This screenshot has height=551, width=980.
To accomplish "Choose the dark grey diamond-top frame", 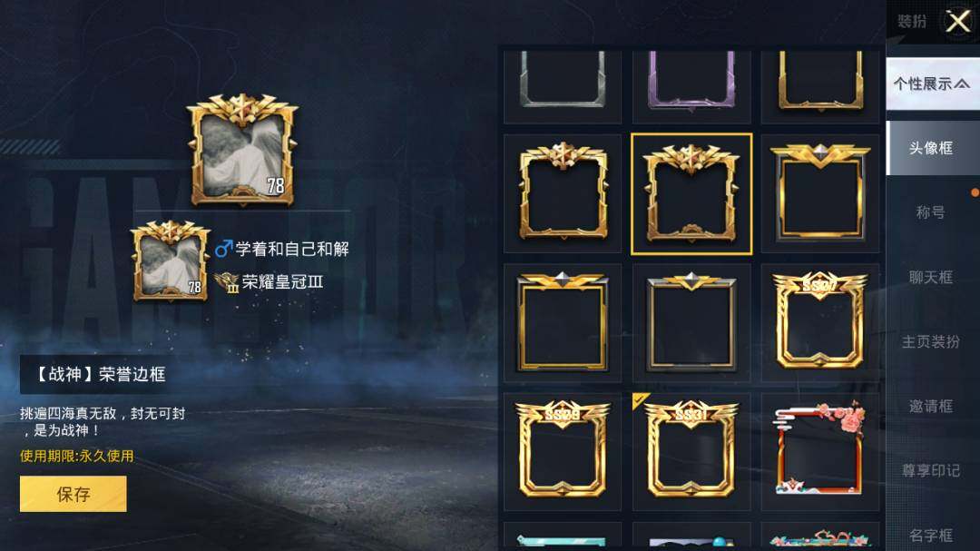I will (691, 322).
